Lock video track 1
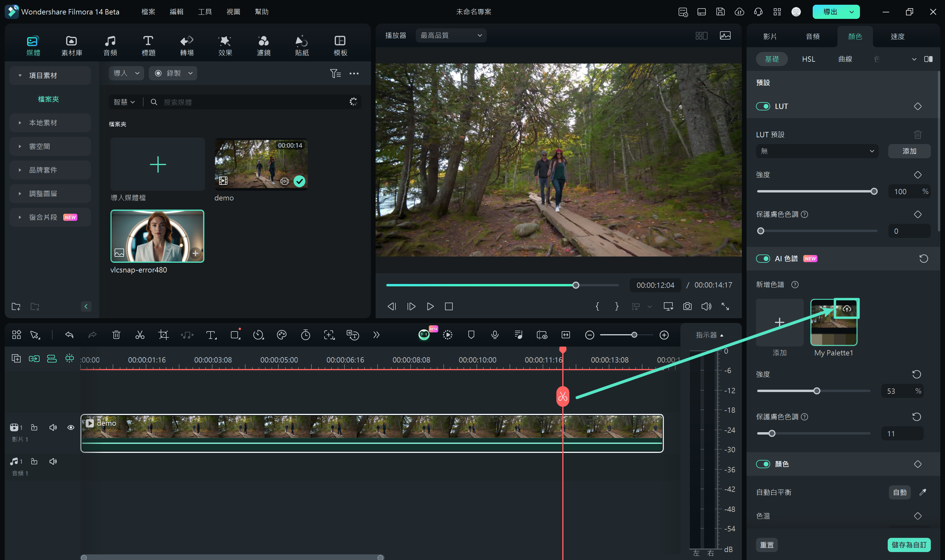Screen dimensions: 945x560 click(x=34, y=427)
